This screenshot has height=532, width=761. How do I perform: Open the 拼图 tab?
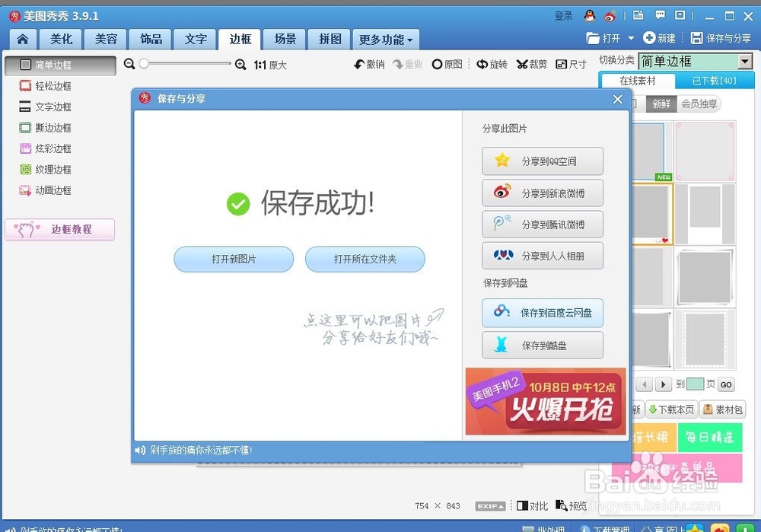pyautogui.click(x=330, y=40)
